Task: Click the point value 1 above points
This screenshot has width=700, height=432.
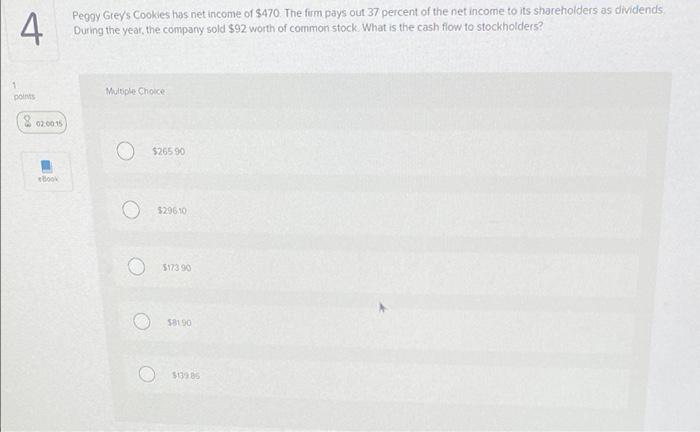Action: 14,85
